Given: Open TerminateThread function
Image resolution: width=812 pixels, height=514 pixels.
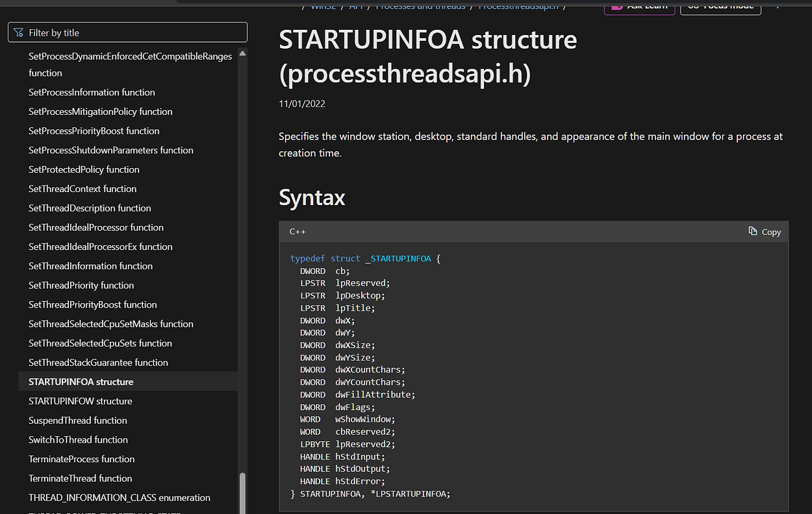Looking at the screenshot, I should [81, 478].
